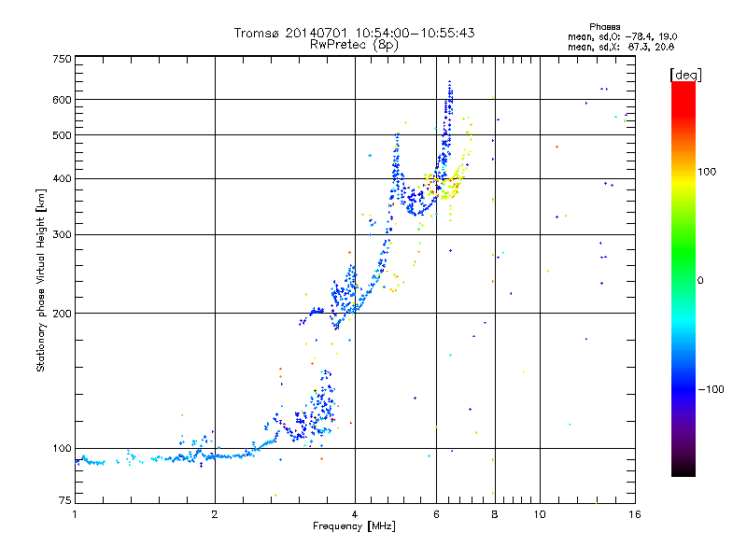The width and height of the screenshot is (747, 560).
Task: Click the 4 MHz frequency tick label
Action: (355, 515)
